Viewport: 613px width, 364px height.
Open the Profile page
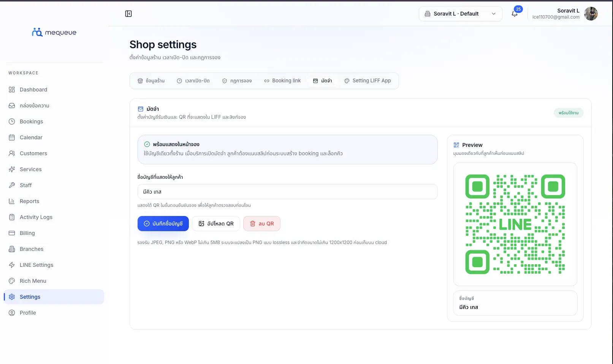(x=54, y=313)
